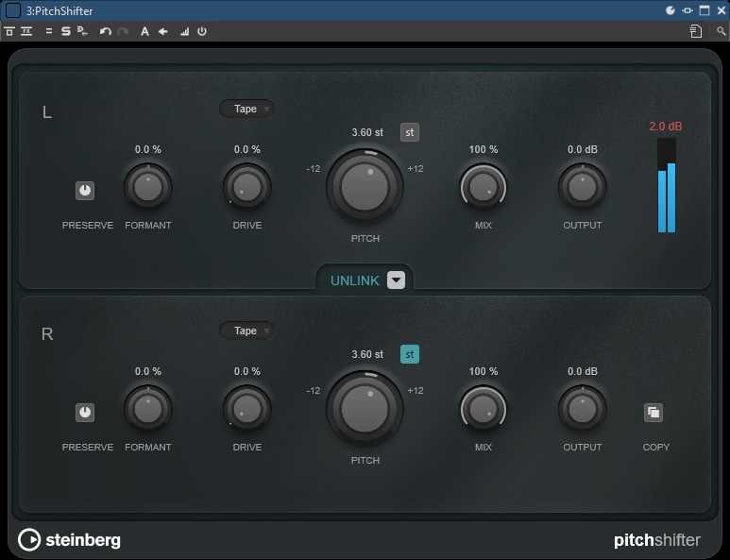The width and height of the screenshot is (730, 560).
Task: Click the R channel DRIVE knob
Action: pyautogui.click(x=247, y=410)
